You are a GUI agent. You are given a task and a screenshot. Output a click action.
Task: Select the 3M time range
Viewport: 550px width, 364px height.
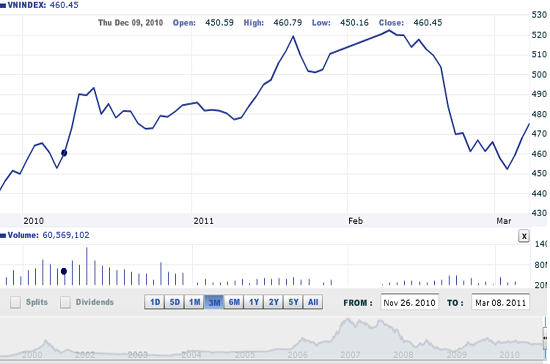[x=214, y=302]
